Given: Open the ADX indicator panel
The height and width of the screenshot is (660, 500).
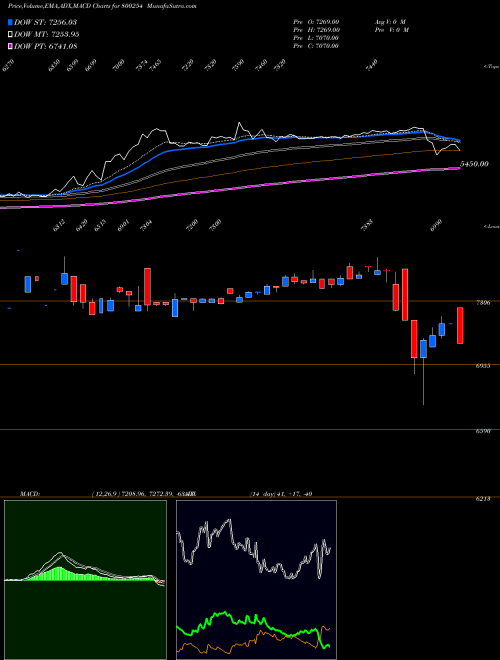Looking at the screenshot, I should [256, 580].
